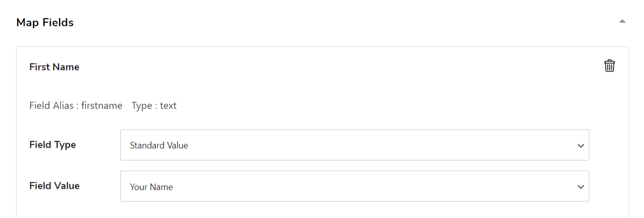Click the Your Name option text

[151, 187]
